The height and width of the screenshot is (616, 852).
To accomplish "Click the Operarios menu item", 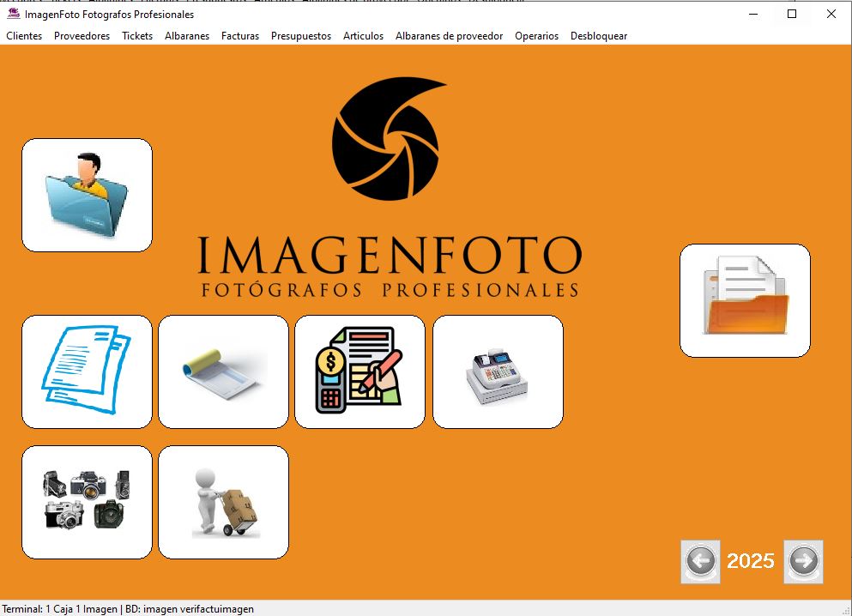I will tap(536, 36).
